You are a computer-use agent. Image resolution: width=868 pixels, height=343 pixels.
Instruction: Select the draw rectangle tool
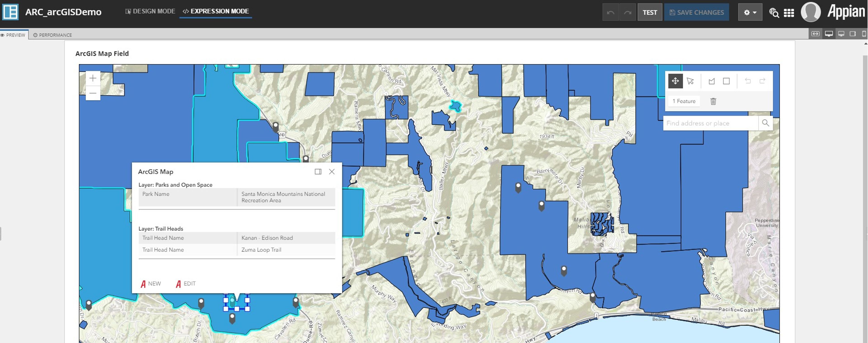coord(726,81)
